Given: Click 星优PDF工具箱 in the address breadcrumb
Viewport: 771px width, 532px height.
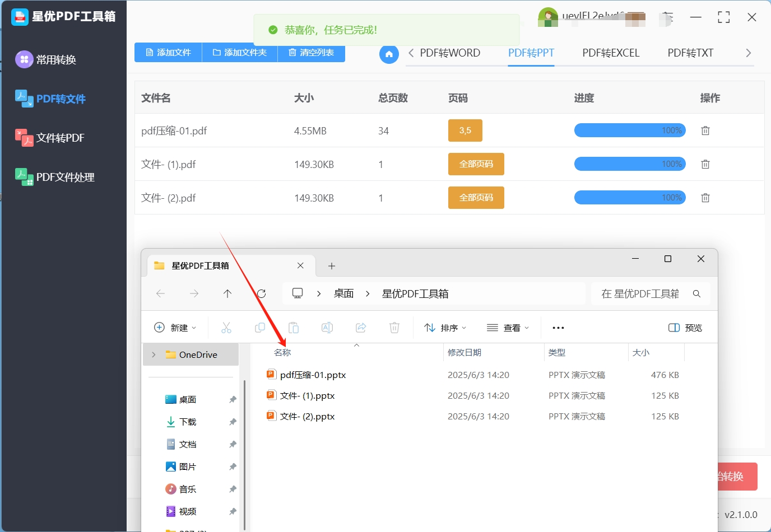Looking at the screenshot, I should [x=415, y=293].
